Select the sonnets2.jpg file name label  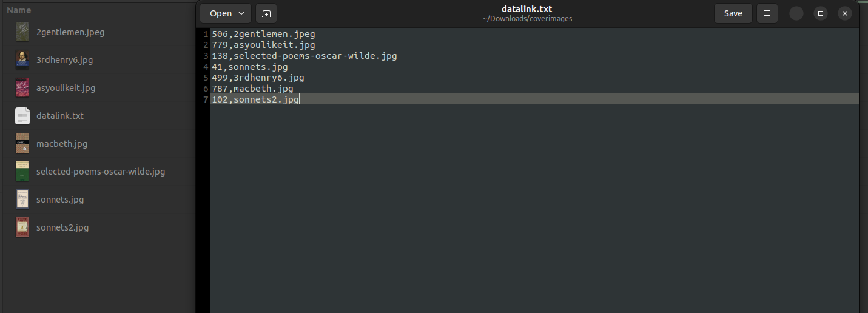pyautogui.click(x=62, y=227)
